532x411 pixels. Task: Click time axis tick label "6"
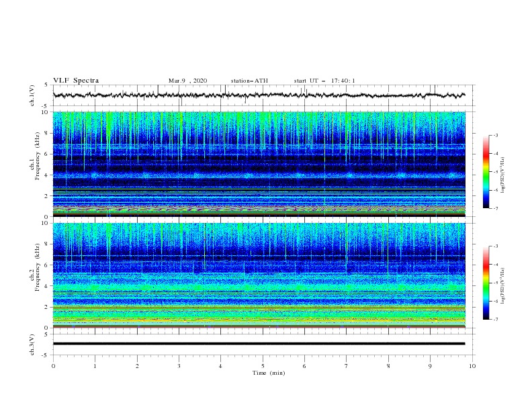click(x=304, y=366)
